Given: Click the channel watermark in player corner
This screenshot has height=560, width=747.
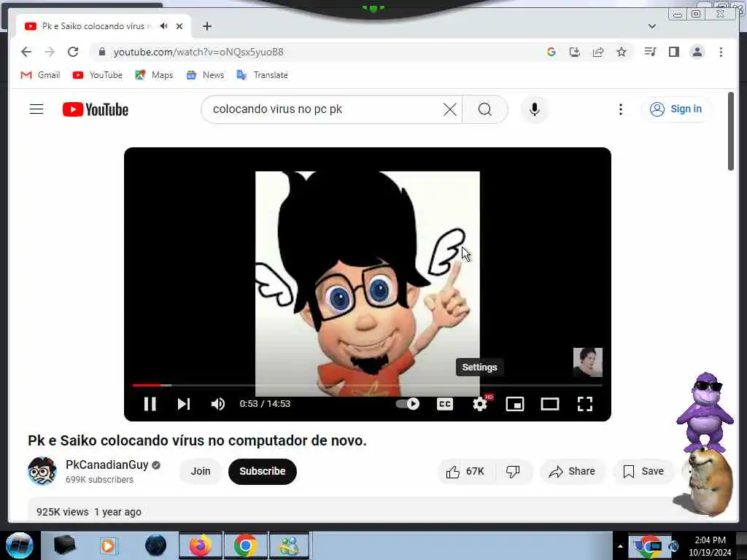Looking at the screenshot, I should [587, 362].
